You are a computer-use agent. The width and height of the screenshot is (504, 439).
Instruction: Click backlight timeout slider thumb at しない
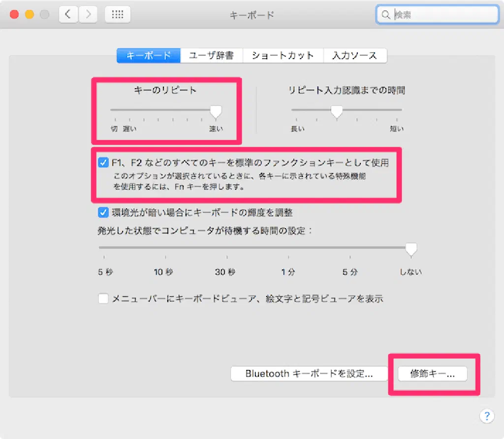(410, 249)
